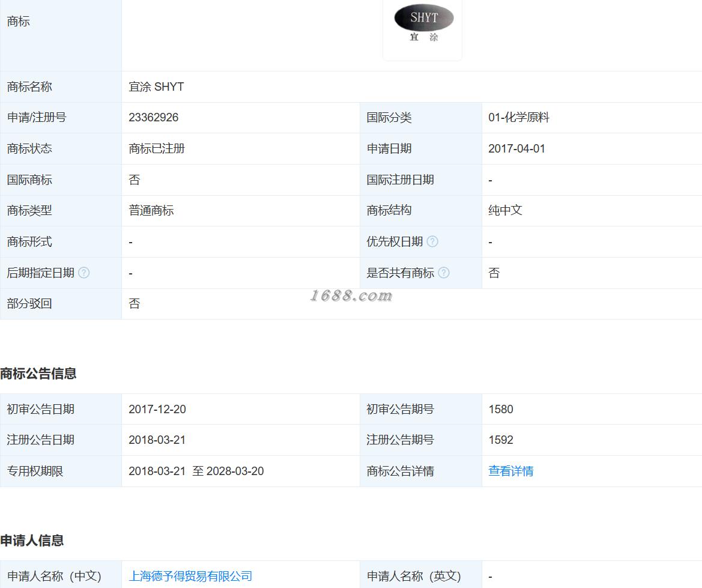Click the 申请日期 label cell
Viewport: 702px width, 588px height.
(421, 149)
